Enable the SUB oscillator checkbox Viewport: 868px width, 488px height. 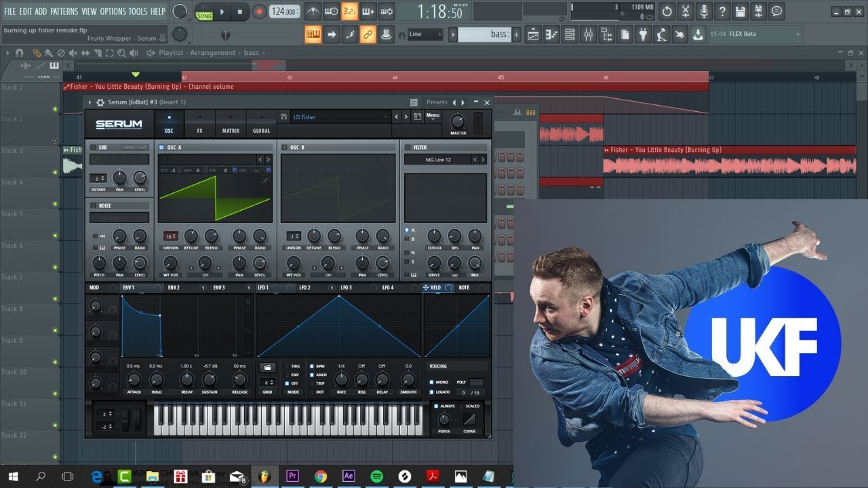click(x=93, y=147)
